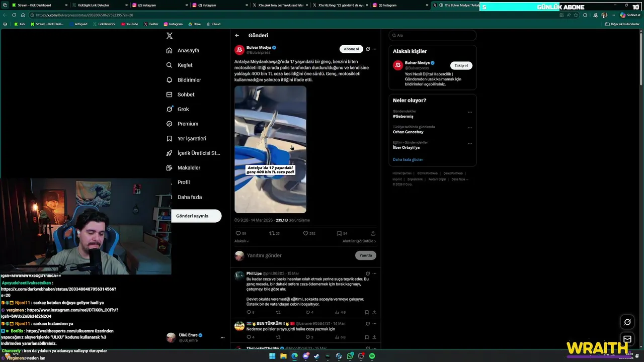Click Gönderi yayınla button
The width and height of the screenshot is (644, 362).
196,216
